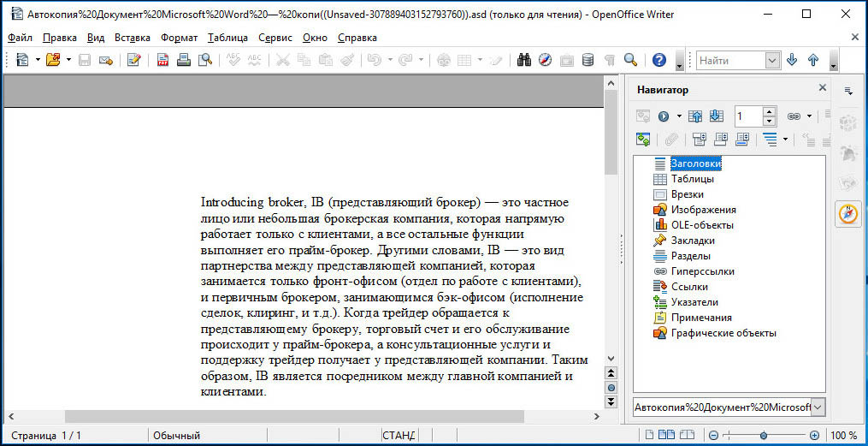Viewport: 868px width, 446px height.
Task: Click the Print document icon
Action: pos(183,60)
